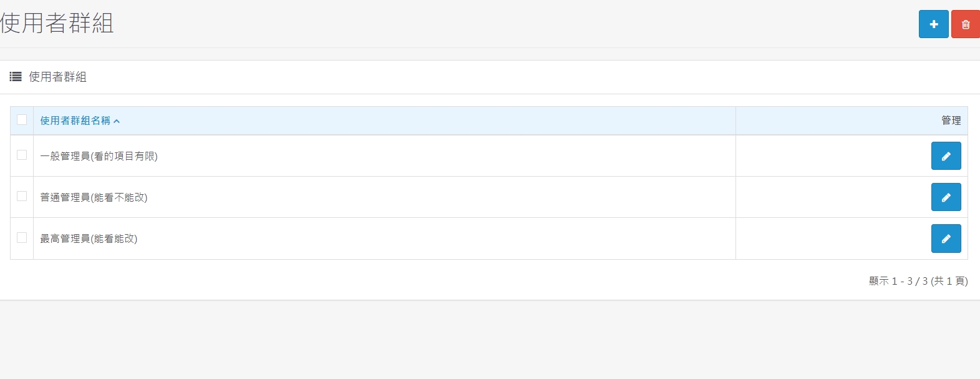This screenshot has width=980, height=379.
Task: Sort by 使用者群組名稱 column header
Action: [x=75, y=121]
